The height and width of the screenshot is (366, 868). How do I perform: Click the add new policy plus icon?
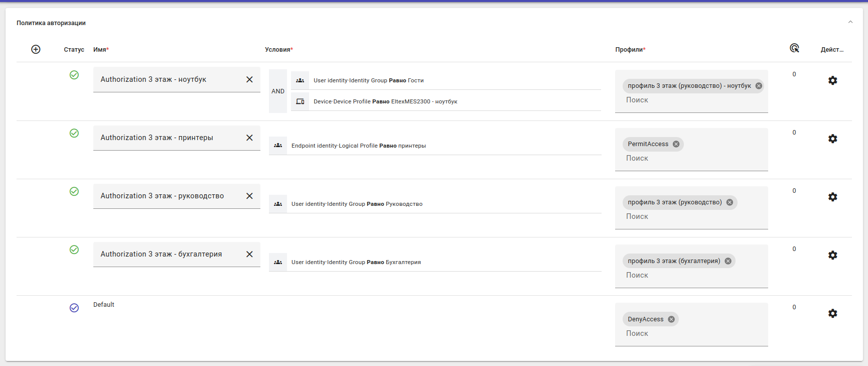[36, 49]
